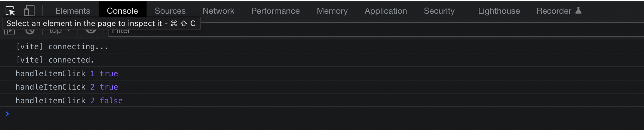Open the Network tab

(x=218, y=11)
